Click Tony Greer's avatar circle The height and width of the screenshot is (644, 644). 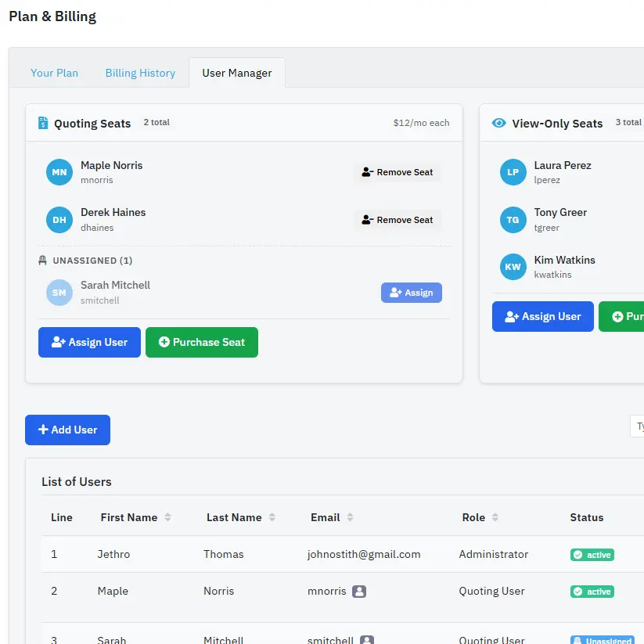coord(513,219)
